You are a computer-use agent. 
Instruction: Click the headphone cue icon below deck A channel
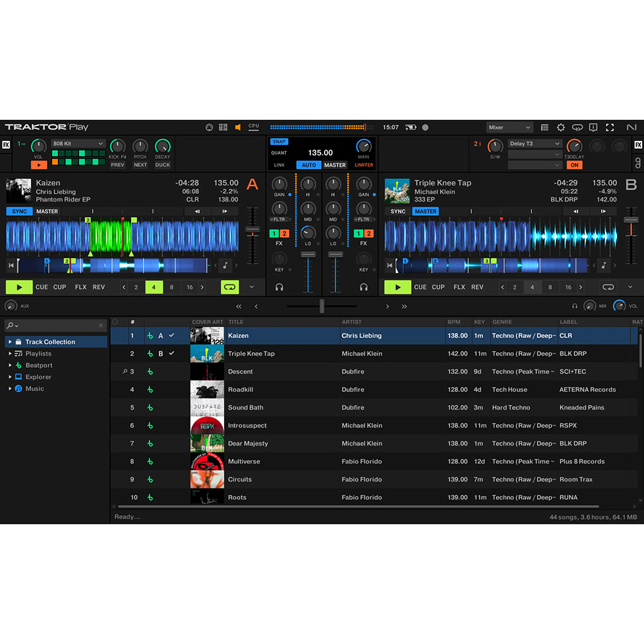(279, 287)
